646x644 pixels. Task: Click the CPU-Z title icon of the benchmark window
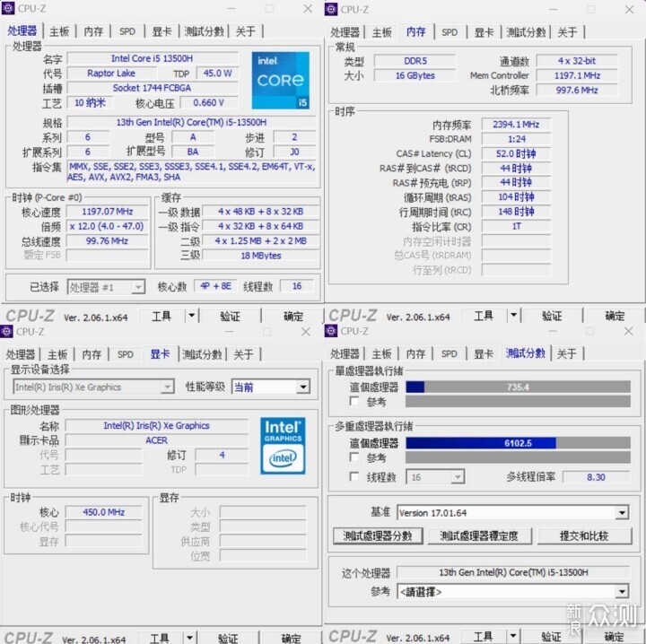[x=331, y=331]
